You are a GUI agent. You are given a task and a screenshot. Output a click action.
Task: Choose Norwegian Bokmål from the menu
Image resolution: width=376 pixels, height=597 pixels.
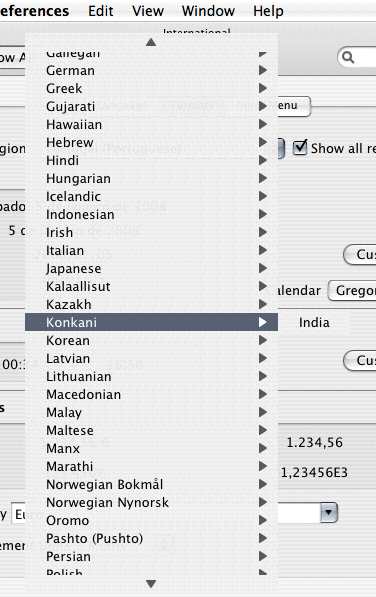pyautogui.click(x=151, y=484)
